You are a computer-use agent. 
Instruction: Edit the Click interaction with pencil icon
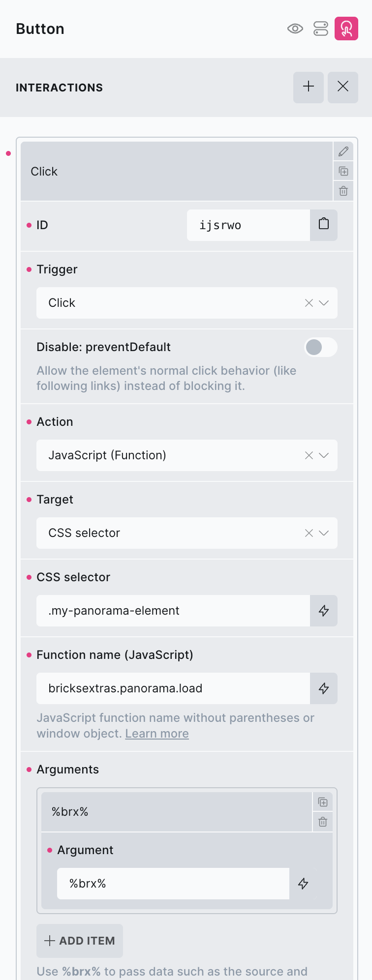pos(343,151)
